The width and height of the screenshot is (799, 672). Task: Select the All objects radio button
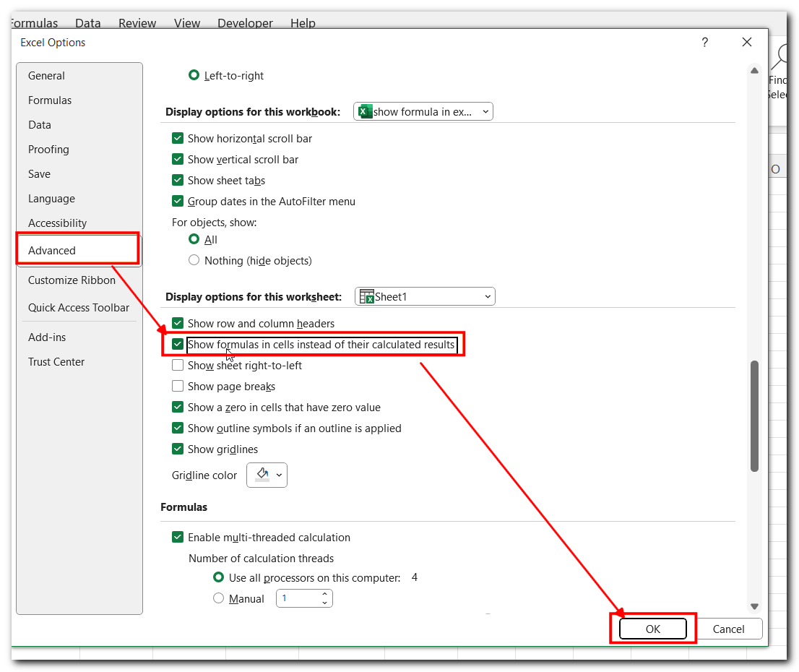[x=194, y=239]
